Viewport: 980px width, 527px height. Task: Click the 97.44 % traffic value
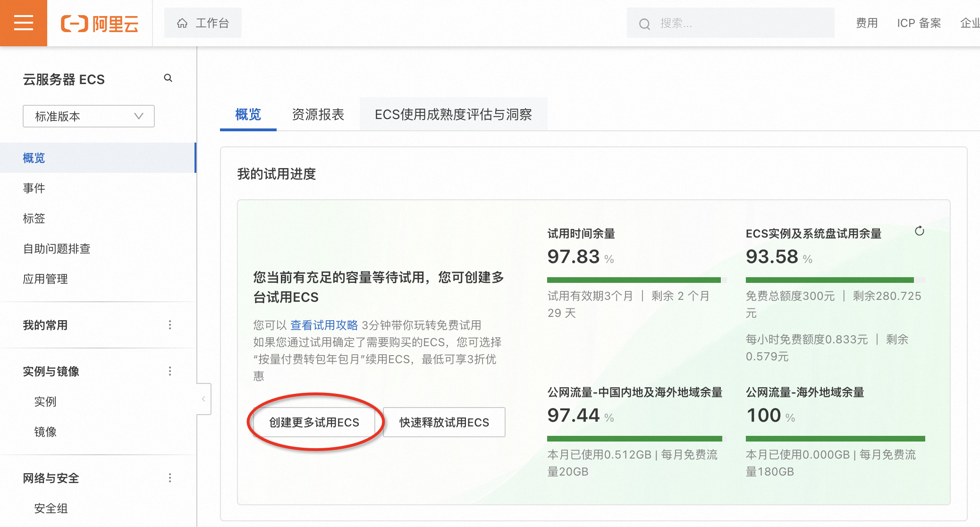(581, 416)
